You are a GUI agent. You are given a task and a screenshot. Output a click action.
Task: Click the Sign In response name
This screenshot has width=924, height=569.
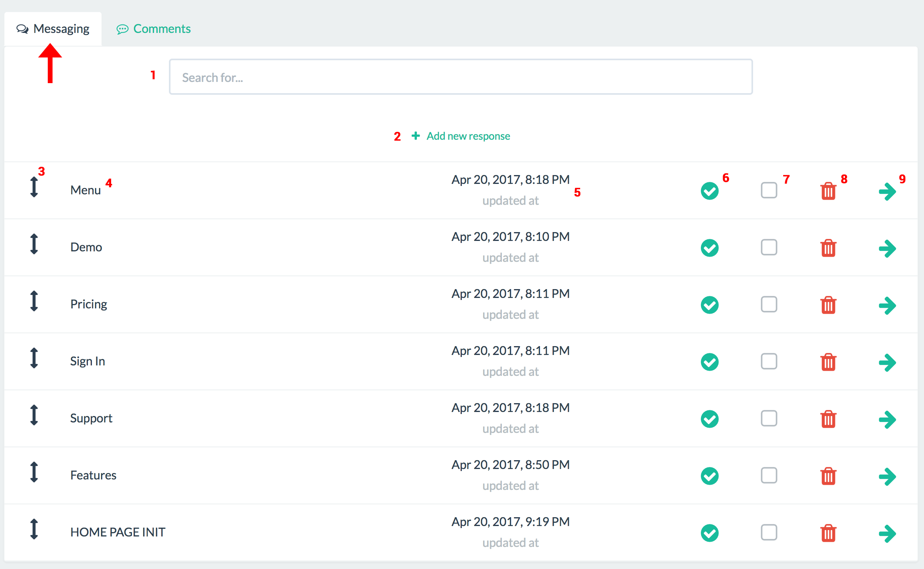point(87,361)
